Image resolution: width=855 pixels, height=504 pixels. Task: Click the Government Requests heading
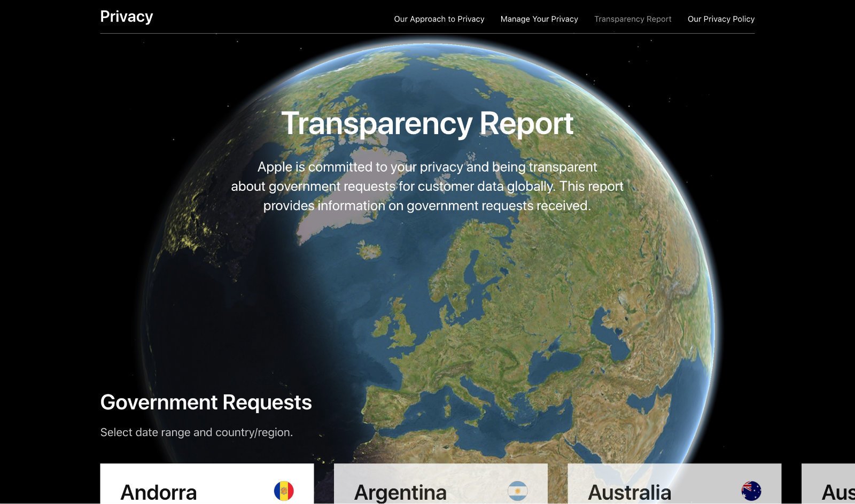point(206,402)
